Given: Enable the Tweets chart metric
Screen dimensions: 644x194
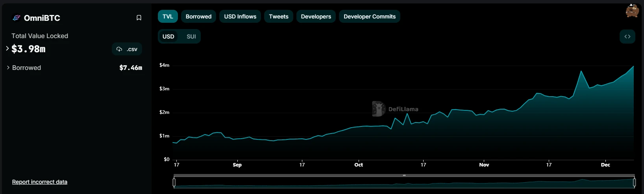Looking at the screenshot, I should [x=279, y=16].
